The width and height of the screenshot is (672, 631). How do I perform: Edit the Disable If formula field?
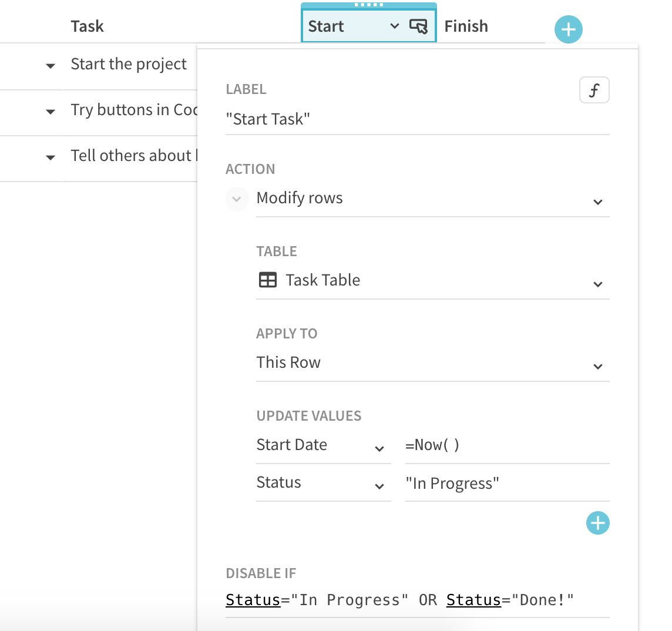(417, 600)
